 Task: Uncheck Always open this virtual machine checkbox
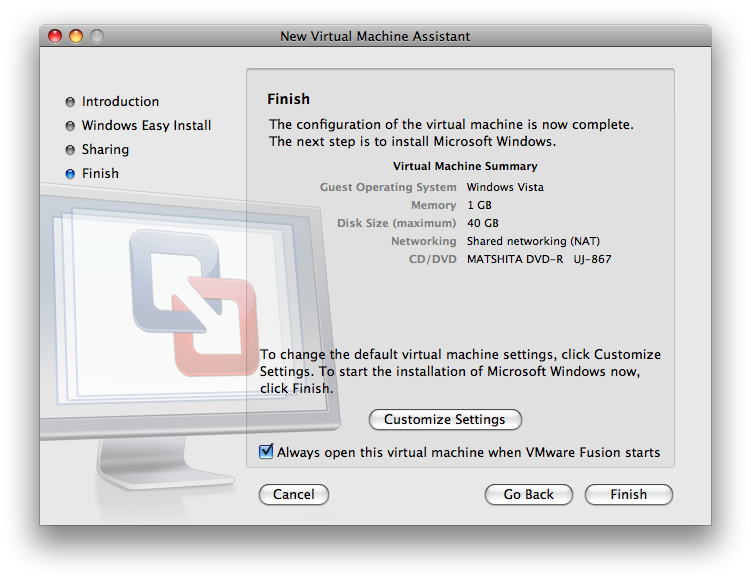tap(266, 451)
